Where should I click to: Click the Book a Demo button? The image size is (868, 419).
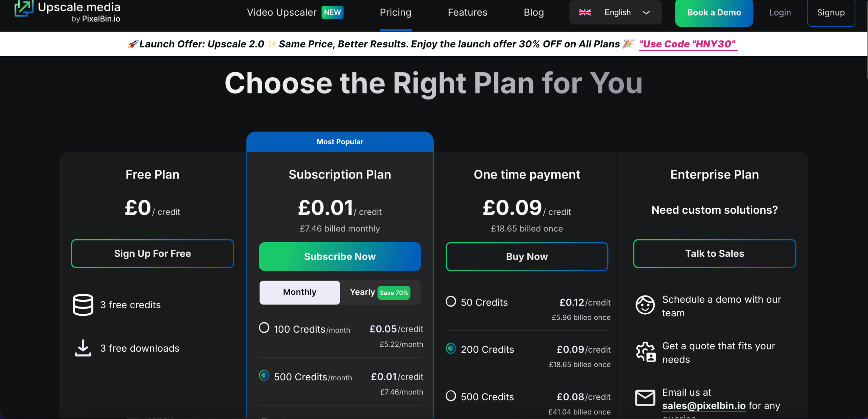coord(714,13)
